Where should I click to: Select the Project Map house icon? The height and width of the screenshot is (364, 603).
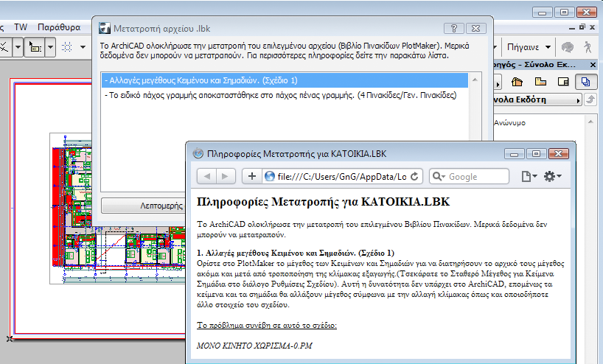tap(517, 82)
